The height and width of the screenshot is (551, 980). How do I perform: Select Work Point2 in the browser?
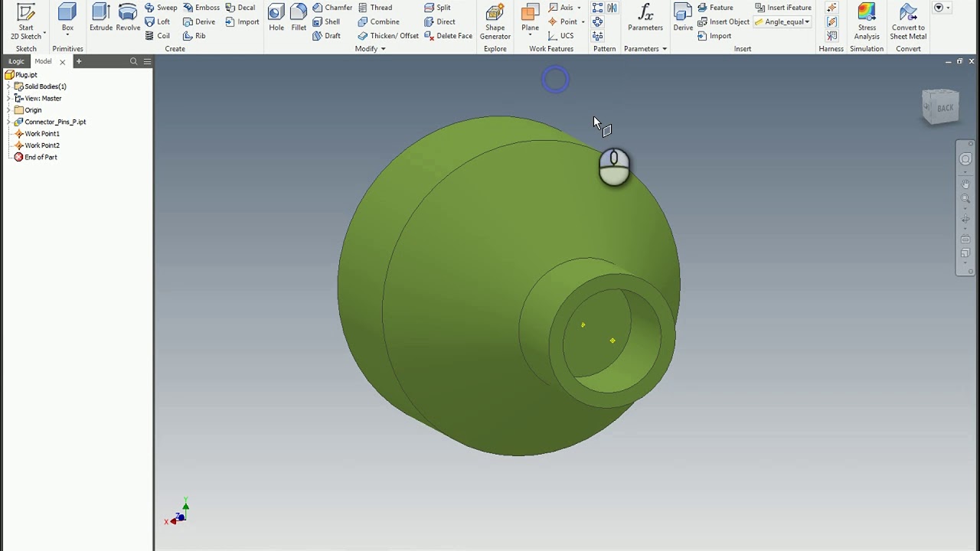pyautogui.click(x=37, y=145)
